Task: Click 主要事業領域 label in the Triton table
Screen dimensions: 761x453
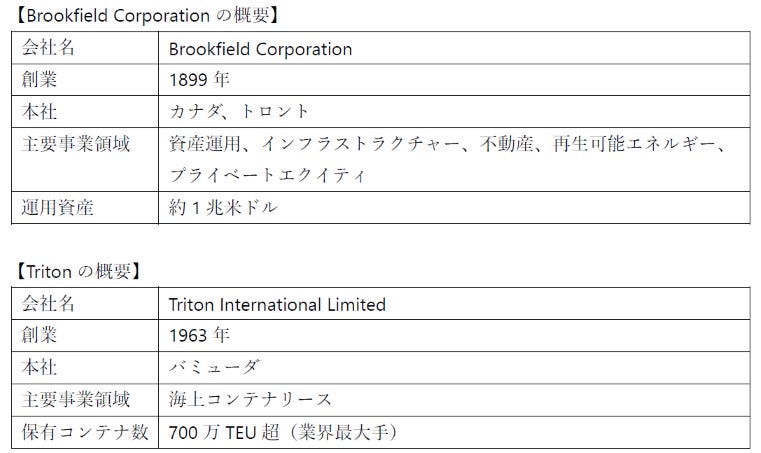Action: point(76,399)
